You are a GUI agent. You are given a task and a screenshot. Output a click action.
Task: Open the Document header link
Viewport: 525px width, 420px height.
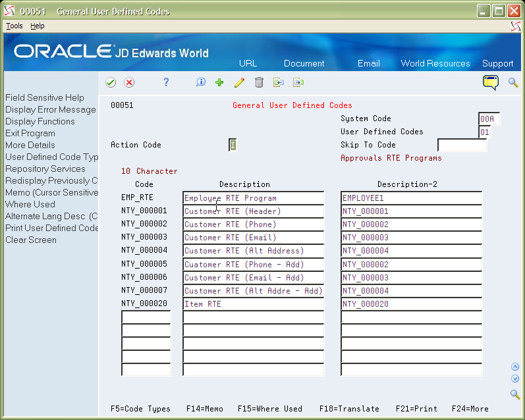click(304, 63)
